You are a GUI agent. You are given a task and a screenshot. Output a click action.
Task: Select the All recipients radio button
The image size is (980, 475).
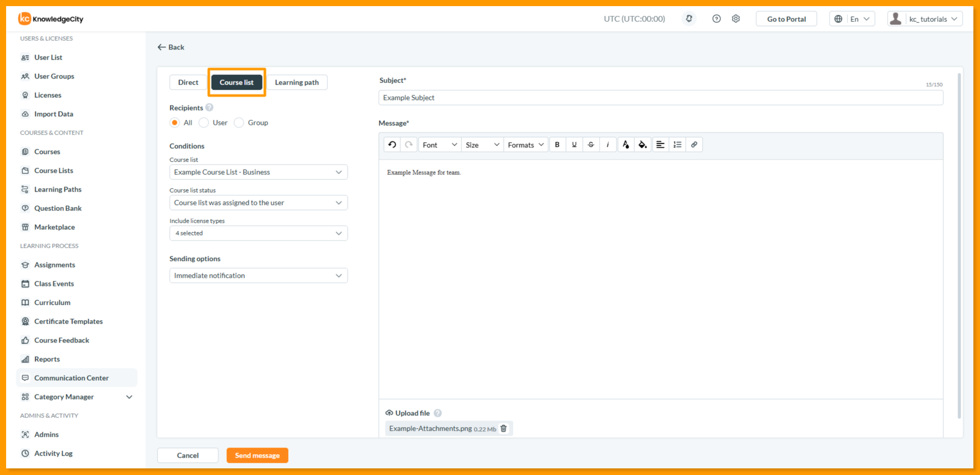click(x=175, y=123)
